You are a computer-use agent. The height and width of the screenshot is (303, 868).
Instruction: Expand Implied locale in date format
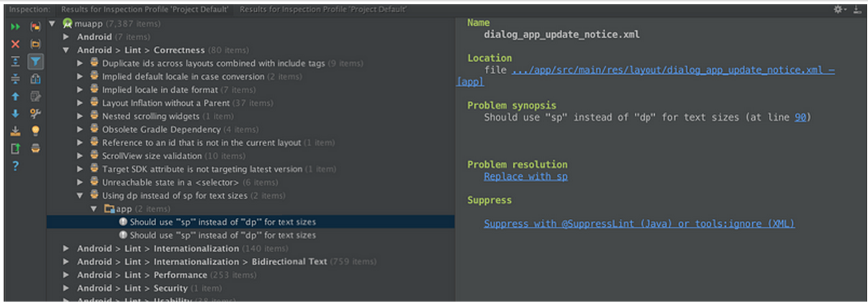pyautogui.click(x=81, y=90)
